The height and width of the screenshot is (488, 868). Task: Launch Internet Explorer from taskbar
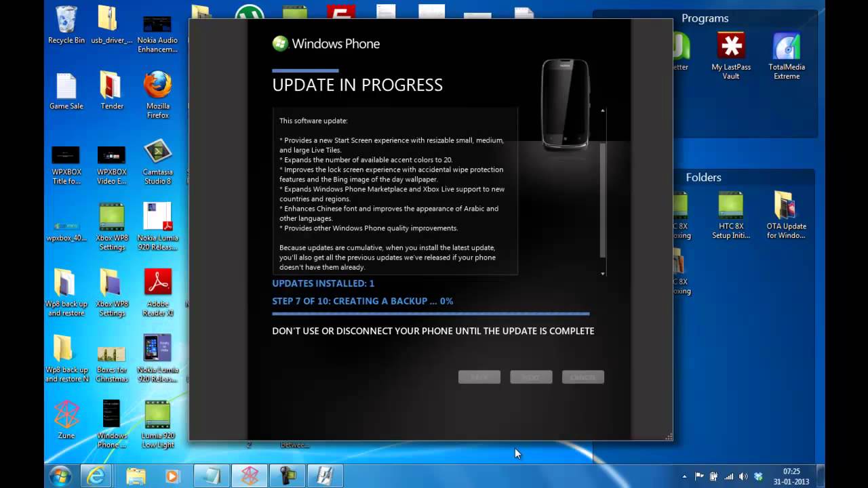pyautogui.click(x=96, y=476)
